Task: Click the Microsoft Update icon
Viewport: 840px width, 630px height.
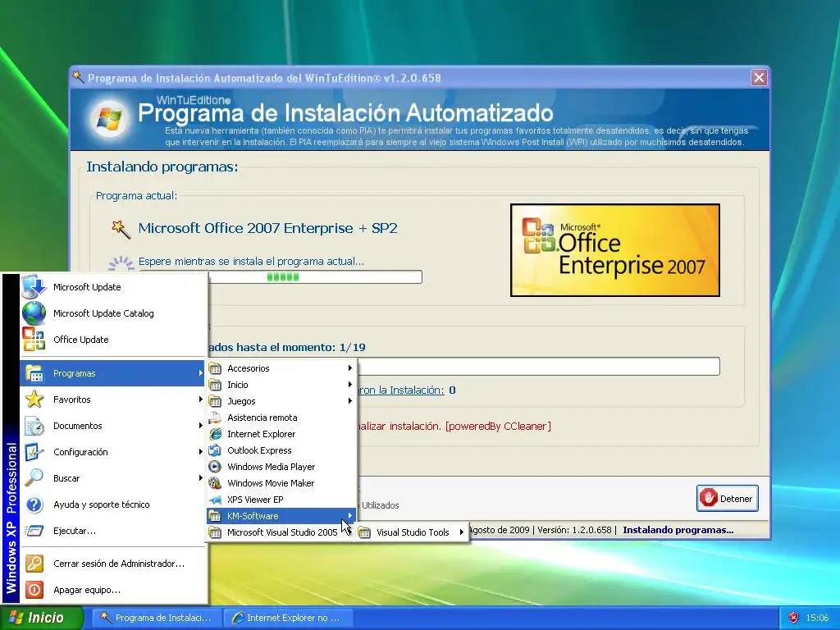Action: [x=34, y=286]
